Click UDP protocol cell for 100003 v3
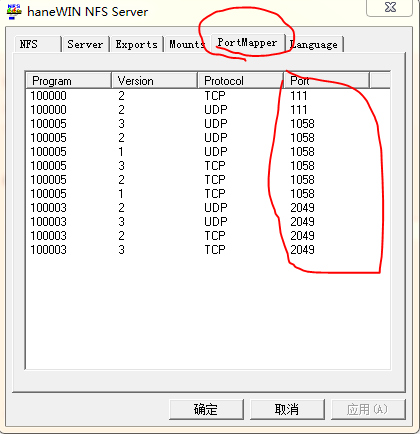420x434 pixels. tap(216, 222)
